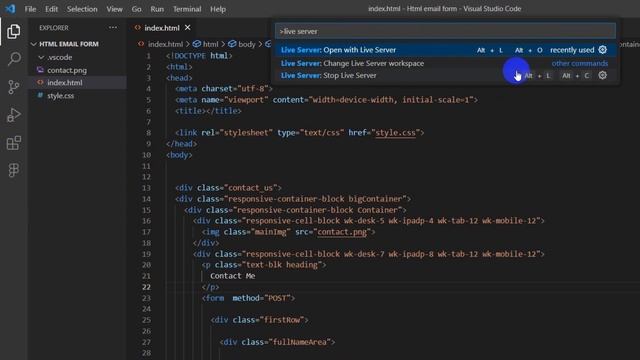Click the HTML icon on index.html tab
The image size is (640, 360).
click(x=138, y=28)
